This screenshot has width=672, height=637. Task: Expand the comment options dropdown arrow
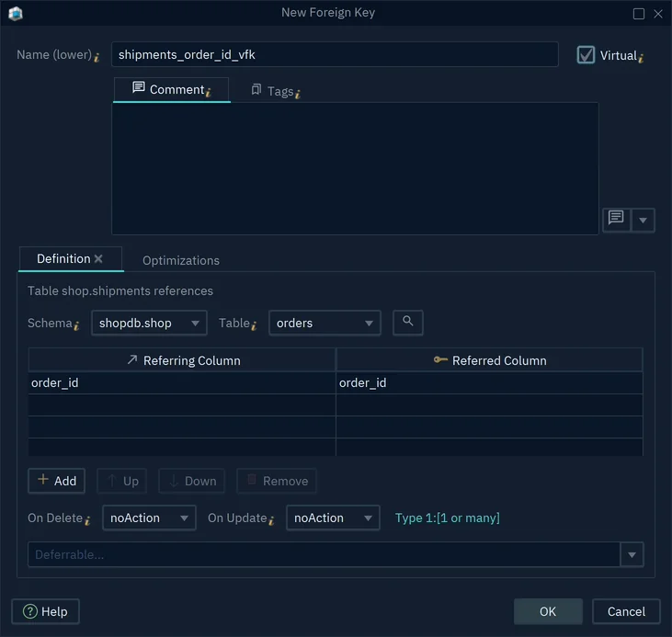(643, 220)
